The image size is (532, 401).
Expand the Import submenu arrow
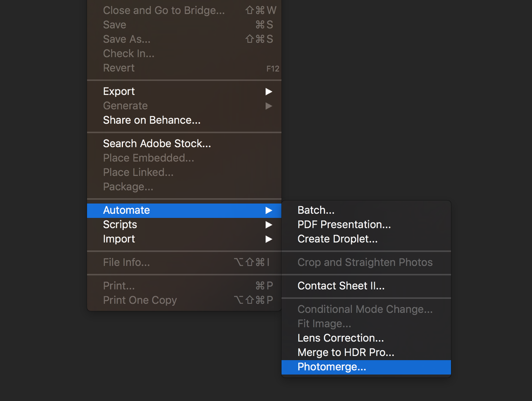pyautogui.click(x=269, y=239)
